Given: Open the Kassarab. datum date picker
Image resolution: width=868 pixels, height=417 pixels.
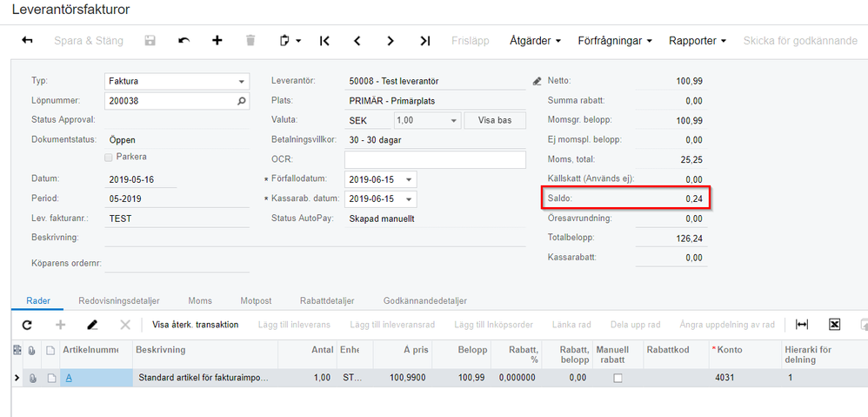Looking at the screenshot, I should click(x=409, y=199).
